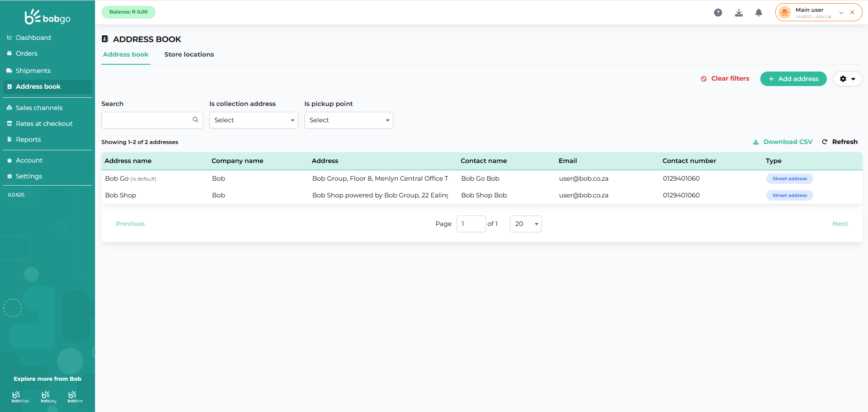The height and width of the screenshot is (412, 868).
Task: Go to Shipments in the sidebar
Action: [x=33, y=71]
